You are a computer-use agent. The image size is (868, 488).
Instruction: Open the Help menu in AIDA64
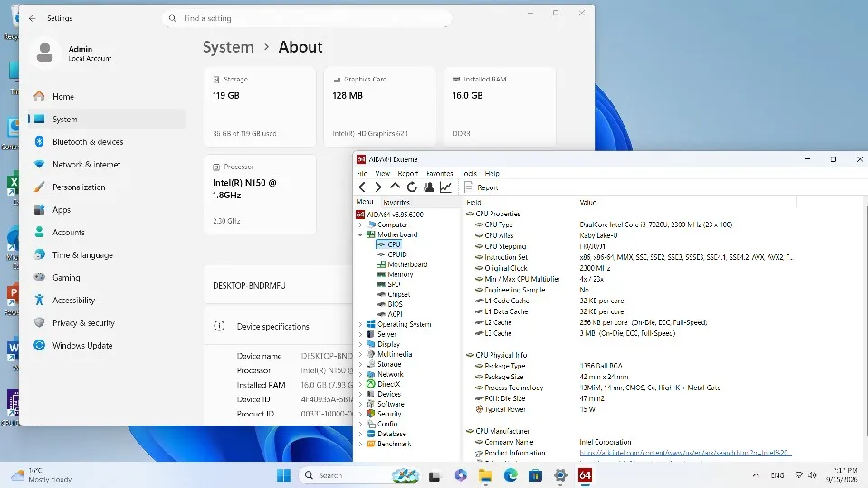coord(491,173)
